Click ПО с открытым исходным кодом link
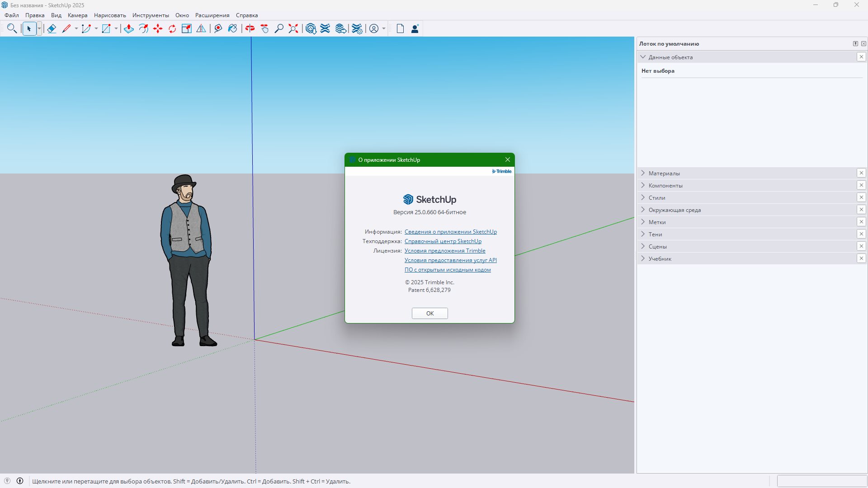The width and height of the screenshot is (868, 488). (447, 270)
